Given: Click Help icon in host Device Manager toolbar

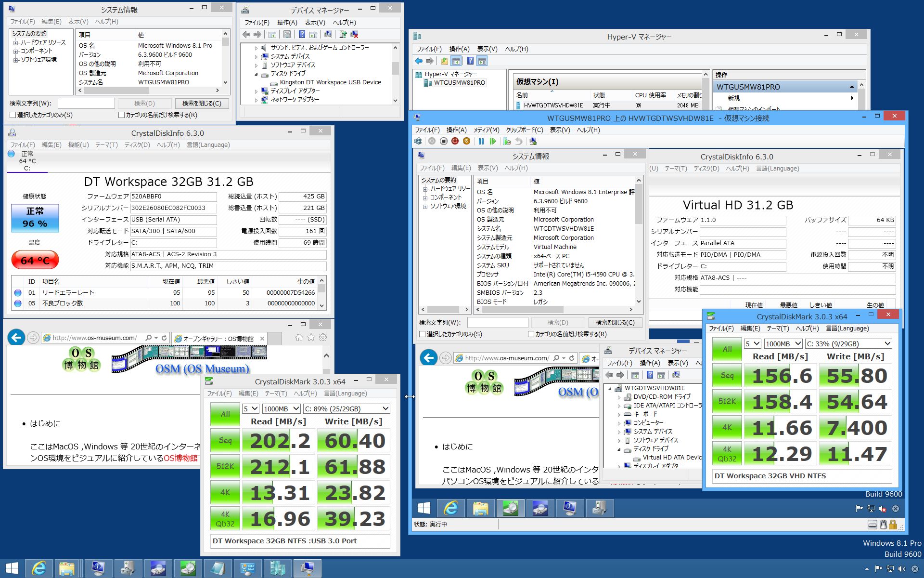Looking at the screenshot, I should click(x=302, y=34).
